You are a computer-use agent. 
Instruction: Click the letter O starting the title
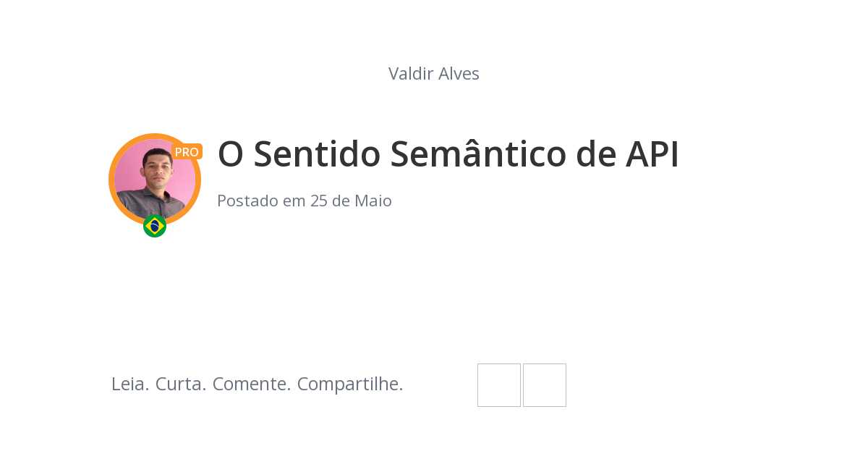click(x=230, y=154)
